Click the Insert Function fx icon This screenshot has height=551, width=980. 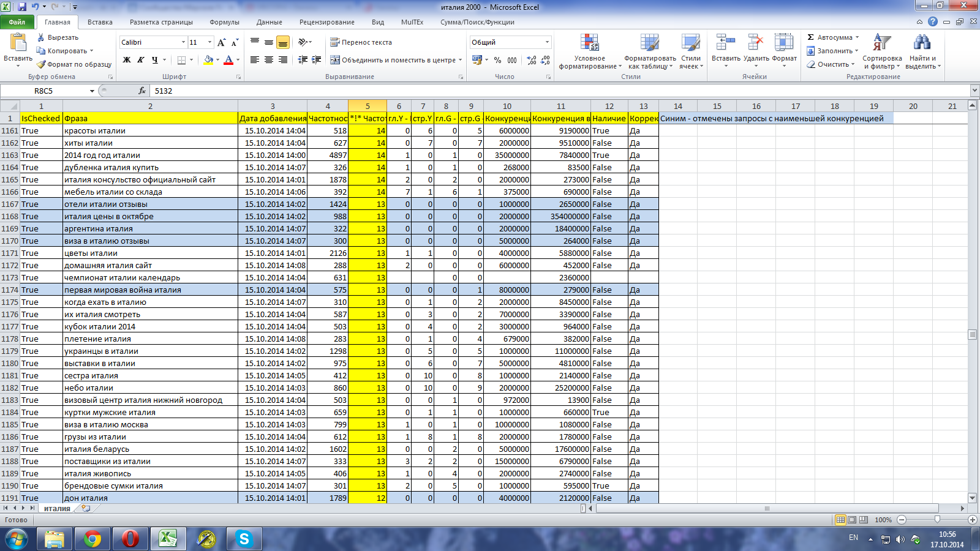[142, 91]
